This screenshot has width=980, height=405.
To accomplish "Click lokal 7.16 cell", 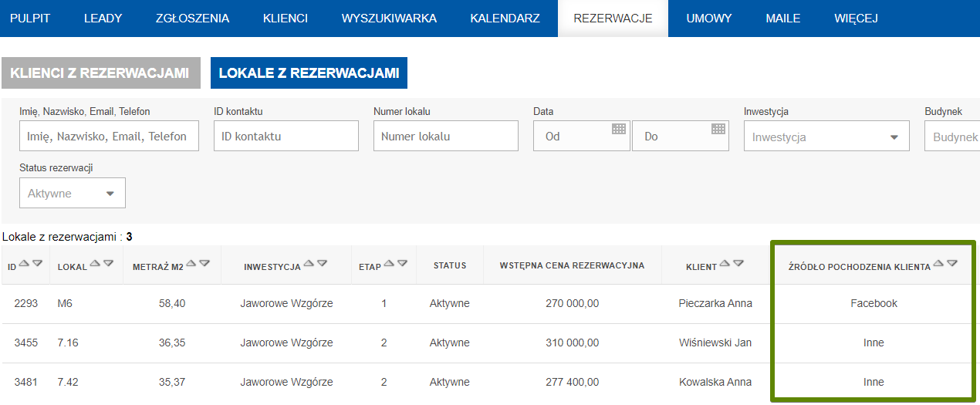I will tap(68, 343).
